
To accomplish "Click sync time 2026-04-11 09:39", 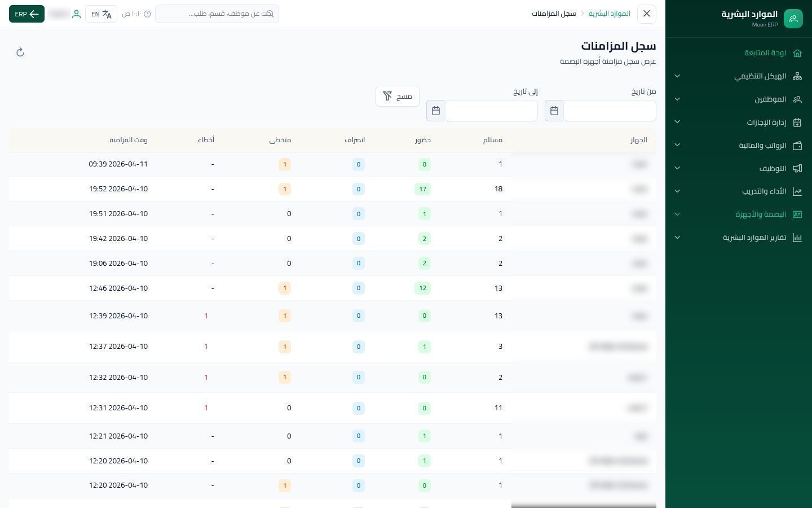I will click(118, 164).
